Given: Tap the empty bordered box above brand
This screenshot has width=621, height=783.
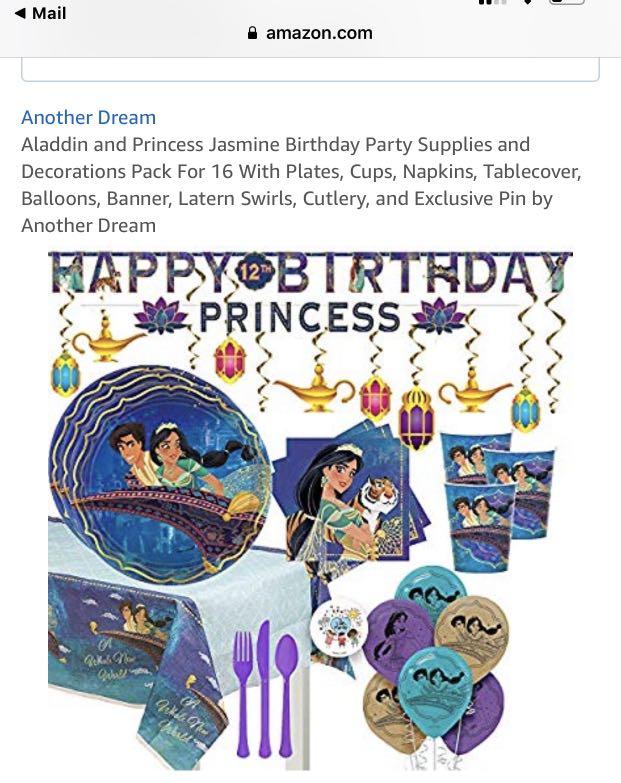Looking at the screenshot, I should click(310, 69).
